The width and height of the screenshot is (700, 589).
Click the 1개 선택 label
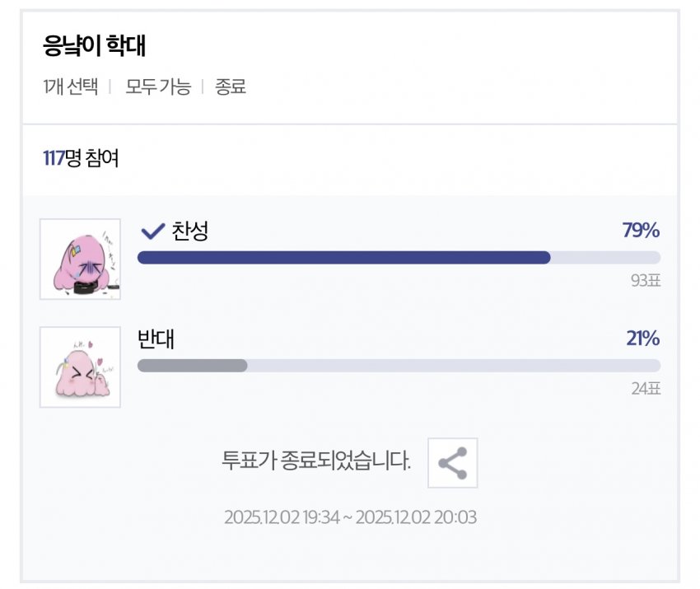coord(70,86)
